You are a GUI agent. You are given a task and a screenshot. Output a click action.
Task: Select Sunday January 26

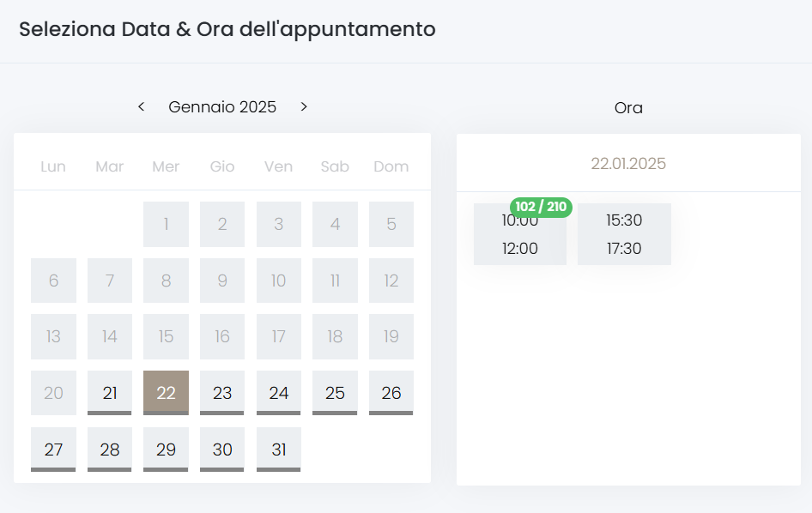point(391,393)
